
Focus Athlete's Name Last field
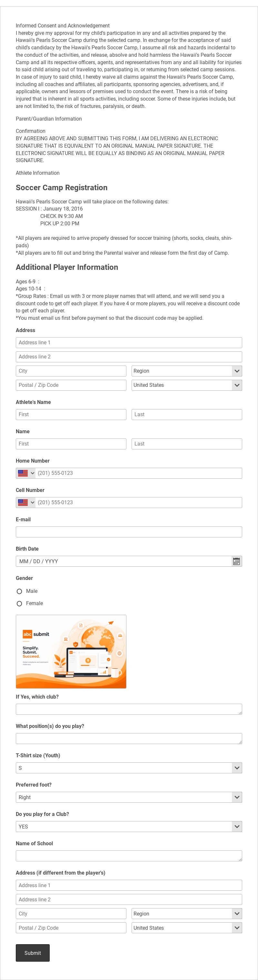coord(187,414)
